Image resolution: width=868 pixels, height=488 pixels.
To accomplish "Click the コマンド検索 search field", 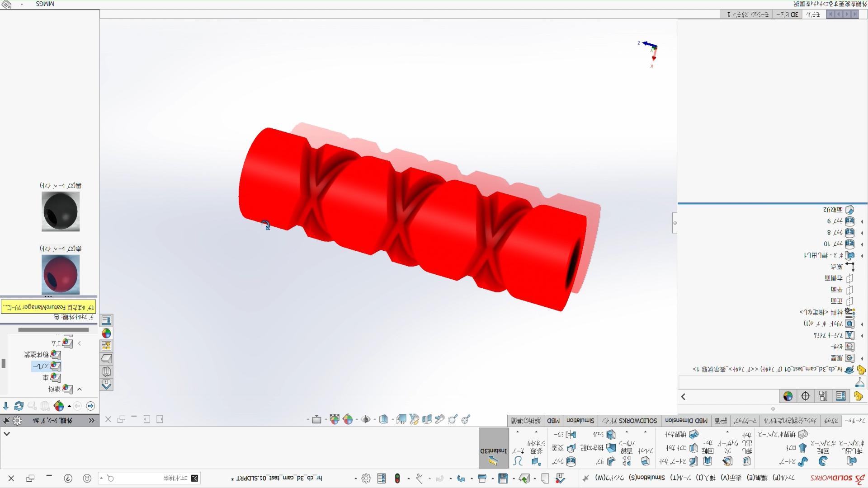I will pyautogui.click(x=149, y=478).
